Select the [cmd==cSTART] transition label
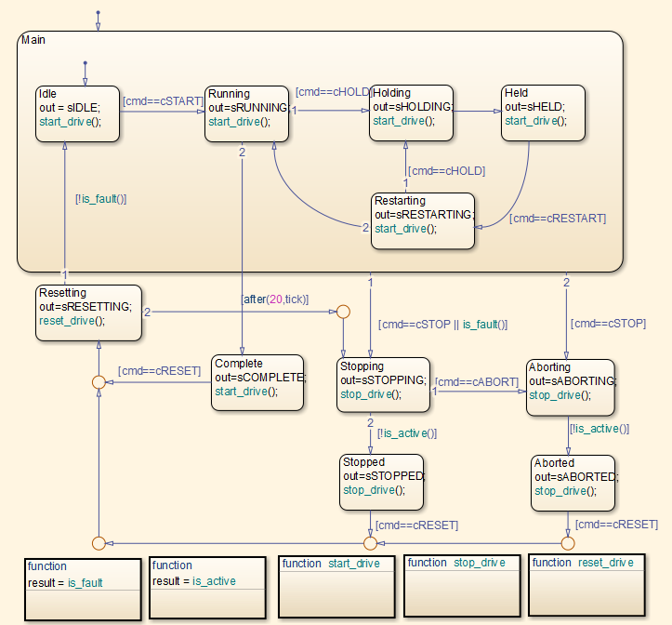 [163, 100]
